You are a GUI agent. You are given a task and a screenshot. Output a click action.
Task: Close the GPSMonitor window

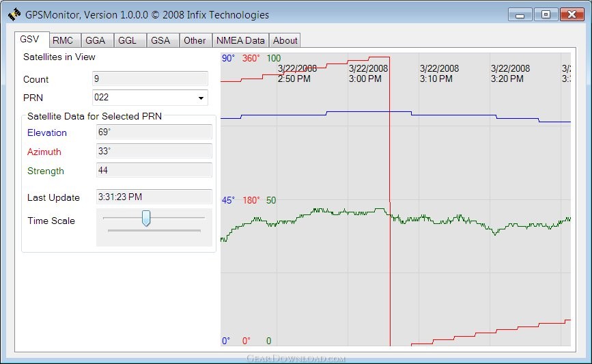(x=572, y=15)
